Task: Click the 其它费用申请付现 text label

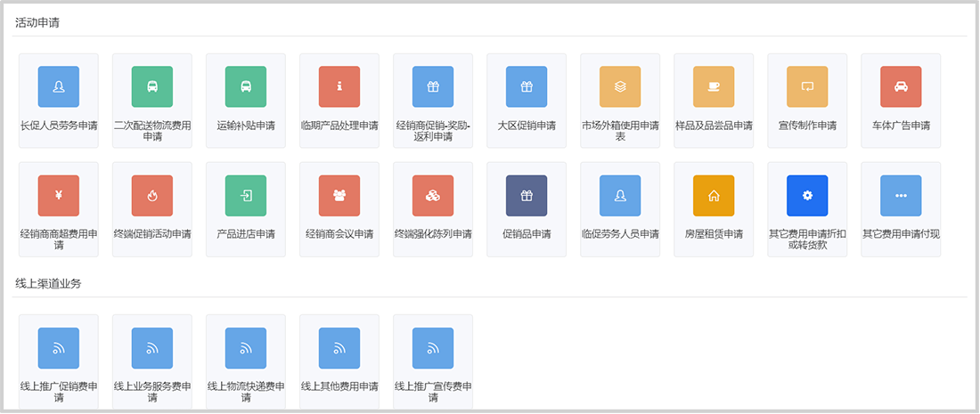Action: point(901,234)
